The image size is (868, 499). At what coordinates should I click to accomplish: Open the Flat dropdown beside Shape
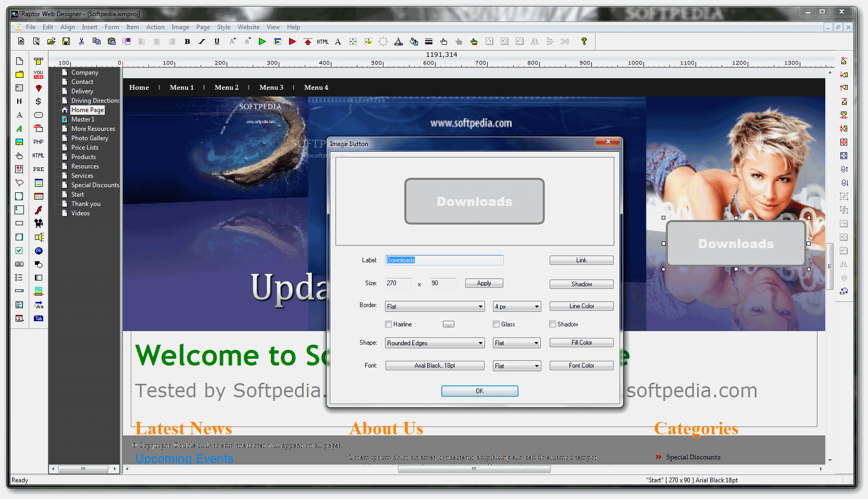click(517, 343)
